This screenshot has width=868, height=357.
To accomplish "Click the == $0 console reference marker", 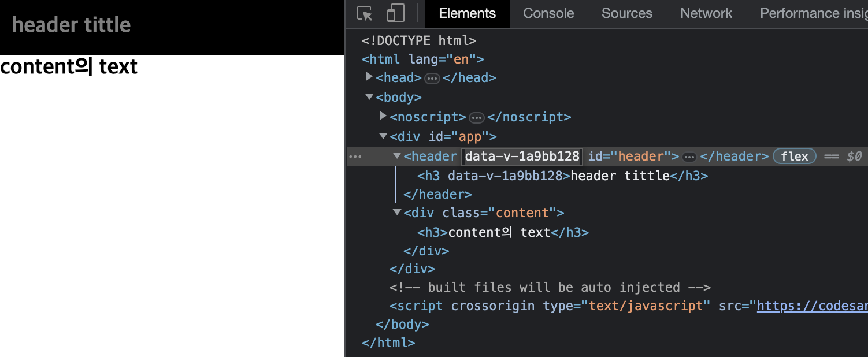I will tap(843, 157).
